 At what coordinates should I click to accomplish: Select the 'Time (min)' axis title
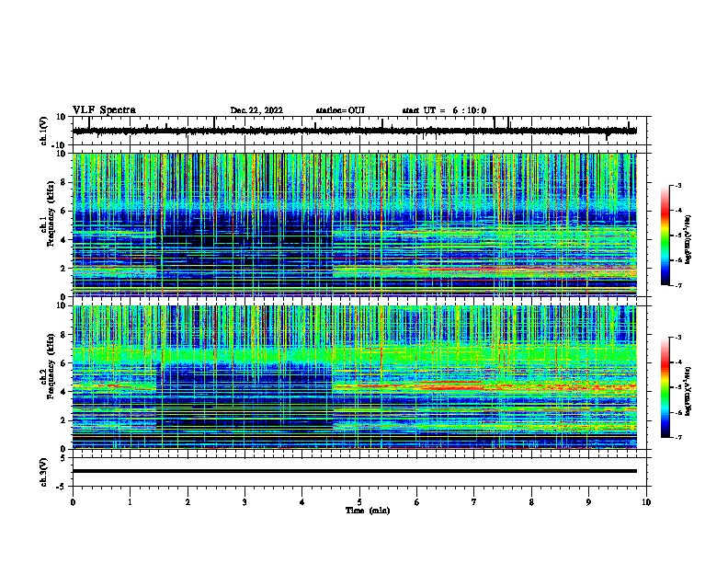pos(368,511)
